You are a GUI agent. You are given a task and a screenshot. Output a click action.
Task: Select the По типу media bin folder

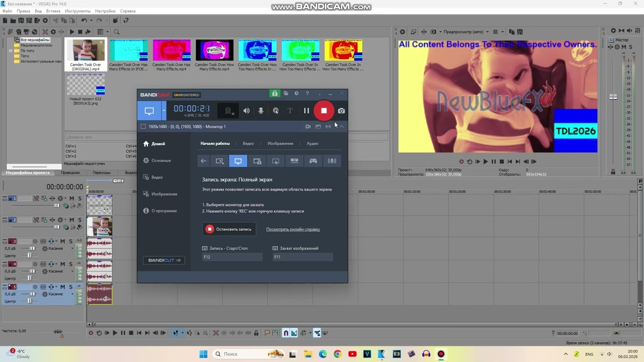27,51
